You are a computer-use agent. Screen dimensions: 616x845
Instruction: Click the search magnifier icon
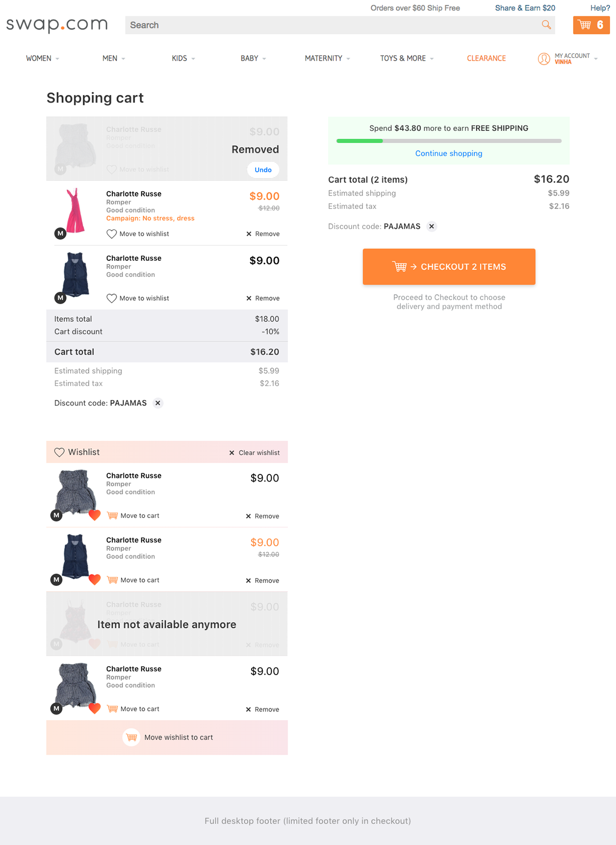[546, 25]
